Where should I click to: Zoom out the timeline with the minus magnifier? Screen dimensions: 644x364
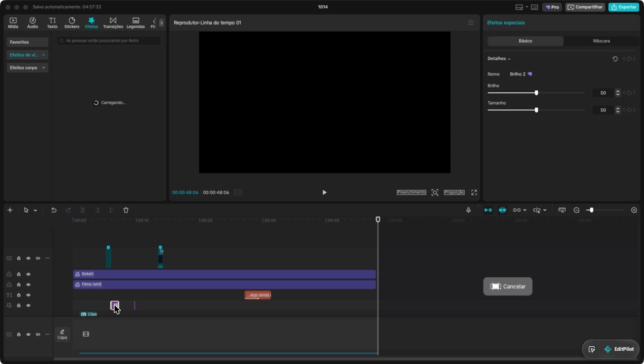pyautogui.click(x=576, y=210)
